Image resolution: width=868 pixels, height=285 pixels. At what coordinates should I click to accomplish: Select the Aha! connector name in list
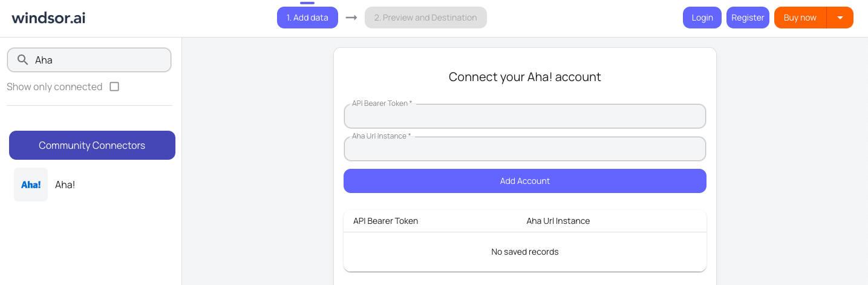pos(65,185)
